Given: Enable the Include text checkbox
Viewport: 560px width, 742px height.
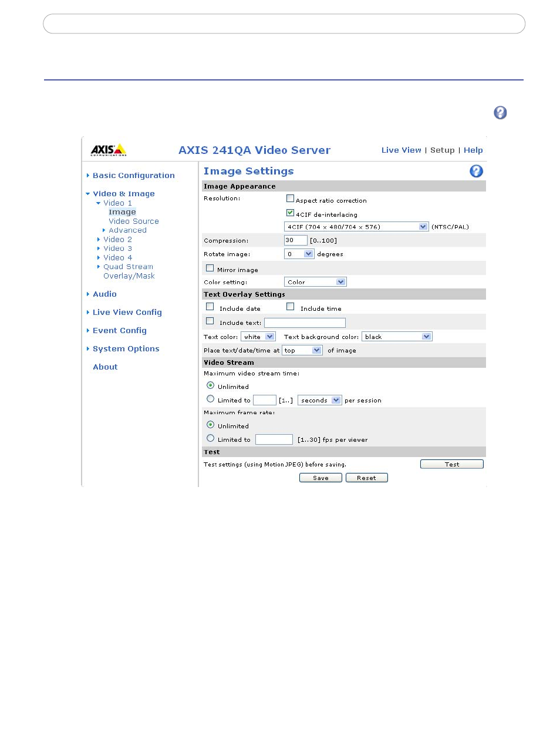Looking at the screenshot, I should pyautogui.click(x=210, y=321).
